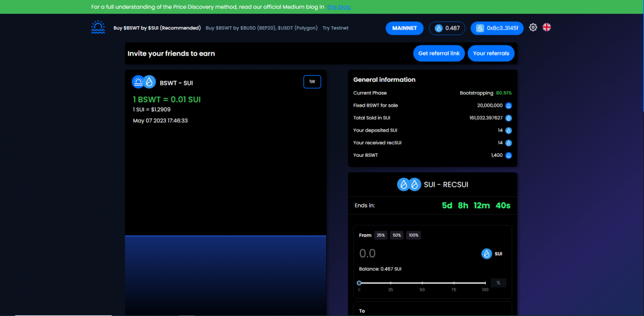The width and height of the screenshot is (644, 316).
Task: Open the 1W chart timeframe selector
Action: [x=312, y=82]
